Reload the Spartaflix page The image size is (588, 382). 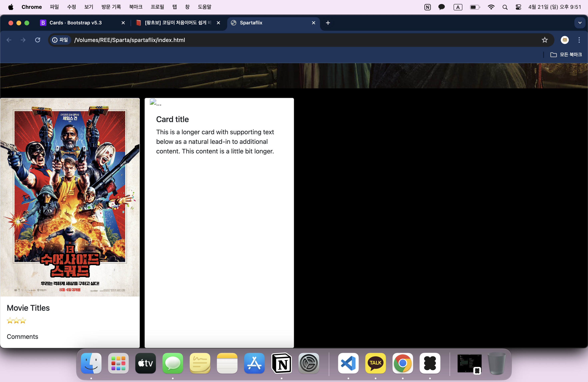[38, 40]
